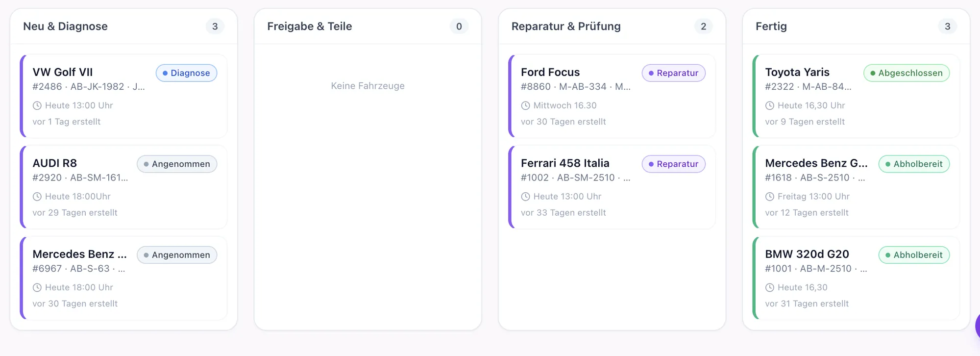Click the clock icon on the Ford Focus card

[x=525, y=105]
